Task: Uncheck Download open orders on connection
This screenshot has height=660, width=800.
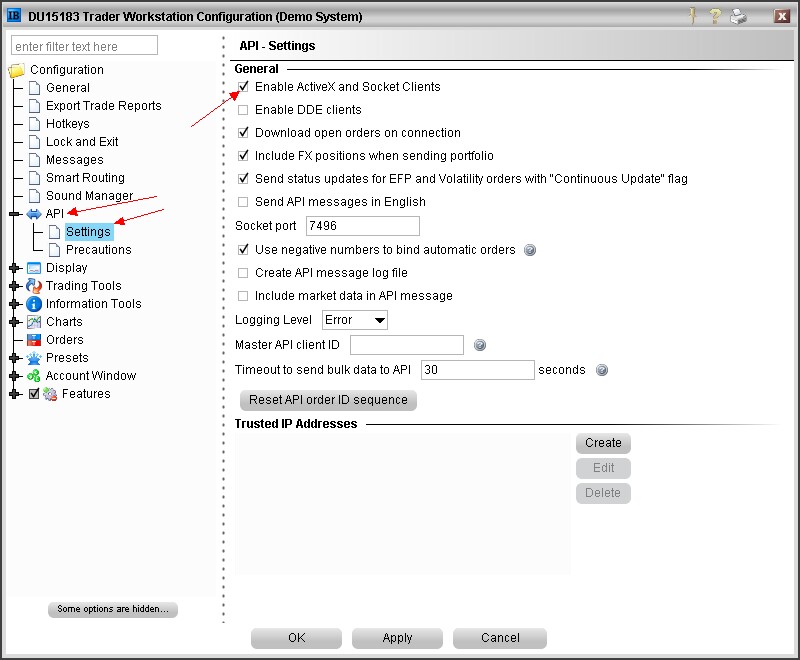Action: (243, 133)
